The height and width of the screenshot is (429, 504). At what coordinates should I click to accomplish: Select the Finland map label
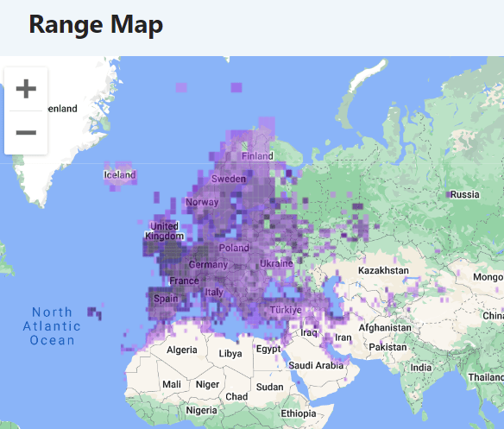point(257,156)
